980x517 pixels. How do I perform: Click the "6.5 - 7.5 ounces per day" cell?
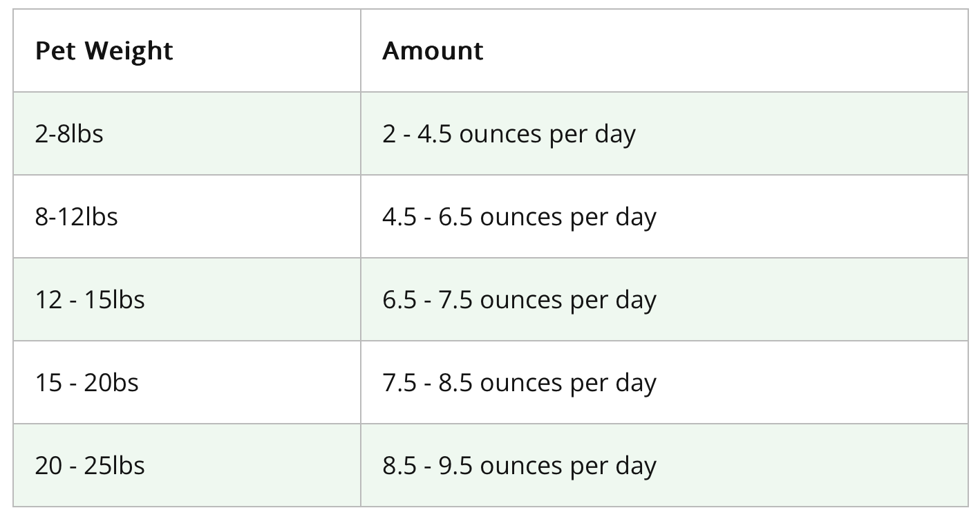(x=519, y=299)
